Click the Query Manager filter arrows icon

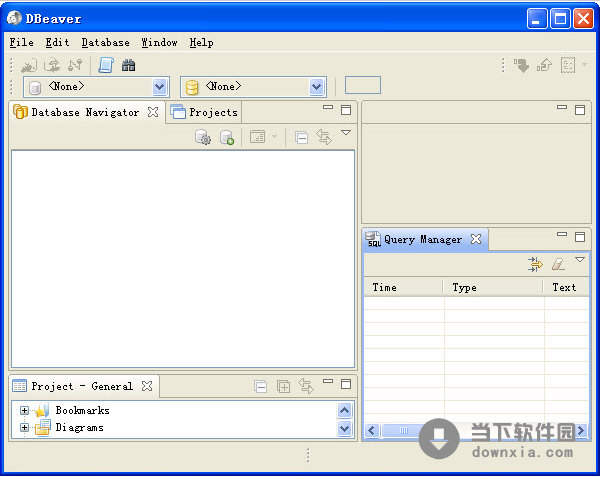click(535, 264)
